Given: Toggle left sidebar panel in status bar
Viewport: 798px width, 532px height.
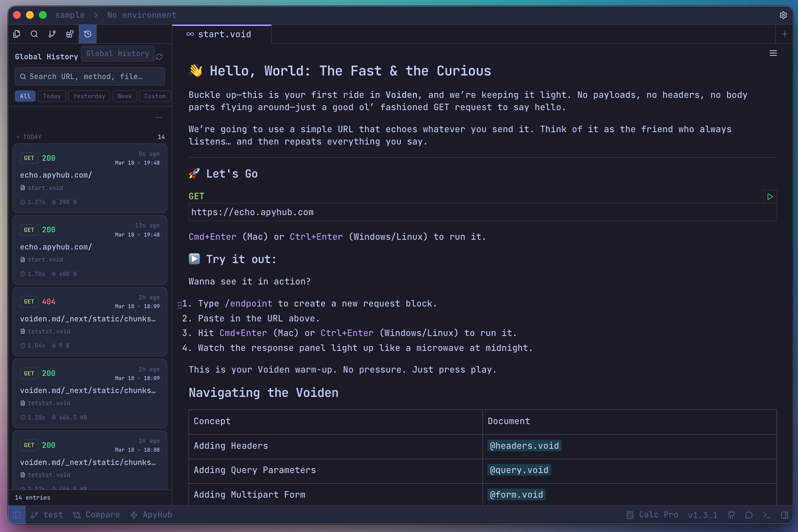Looking at the screenshot, I should click(17, 515).
